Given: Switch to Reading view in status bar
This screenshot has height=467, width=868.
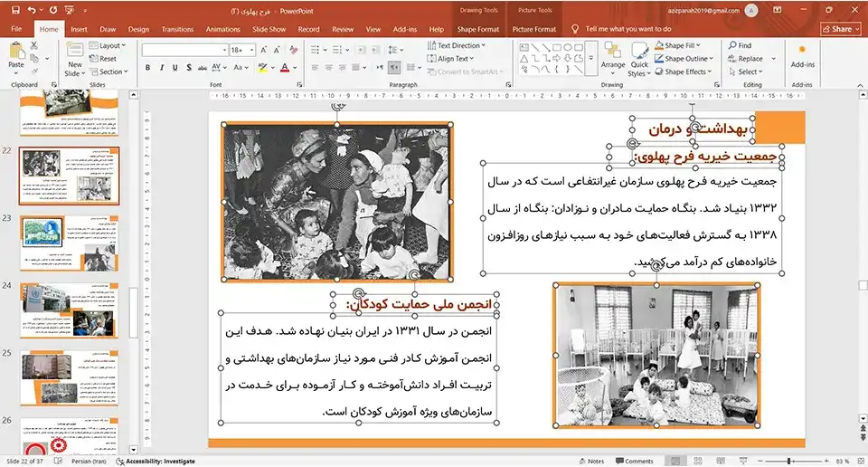Looking at the screenshot, I should click(x=721, y=461).
